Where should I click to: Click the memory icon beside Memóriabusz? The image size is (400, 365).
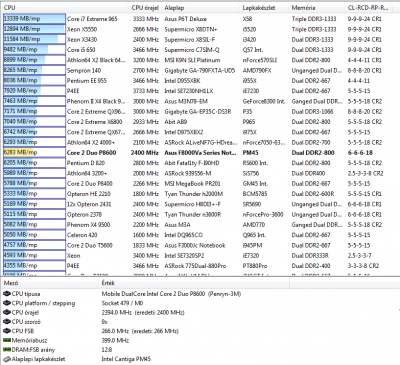[7, 340]
